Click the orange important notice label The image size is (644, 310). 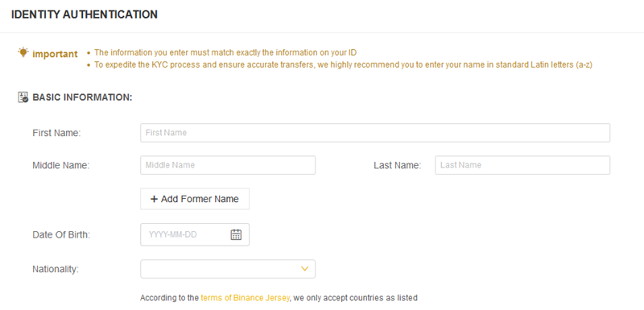[x=55, y=54]
